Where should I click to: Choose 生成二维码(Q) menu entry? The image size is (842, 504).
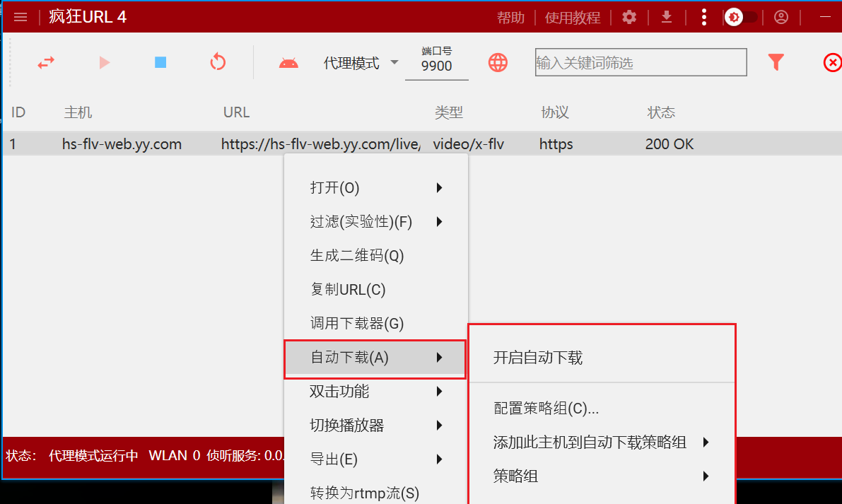[357, 256]
